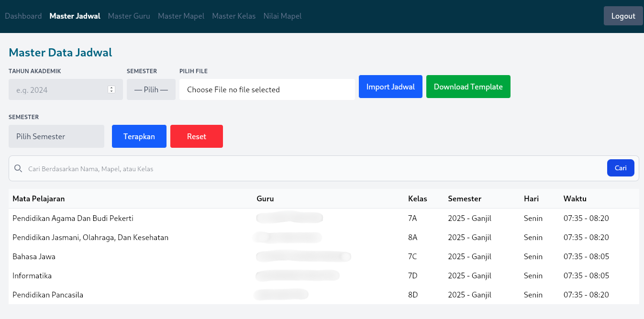Image resolution: width=644 pixels, height=319 pixels.
Task: Select the Master Jadwal tab
Action: click(75, 16)
